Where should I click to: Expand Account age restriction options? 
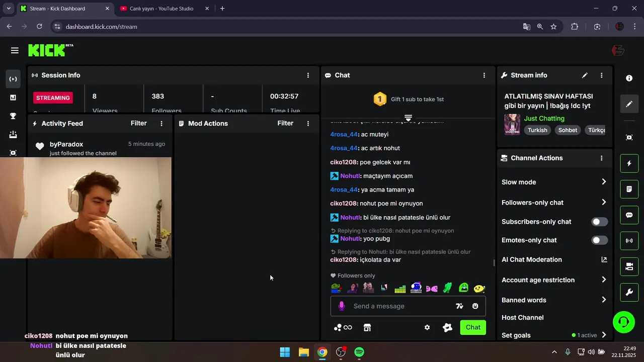click(x=604, y=280)
